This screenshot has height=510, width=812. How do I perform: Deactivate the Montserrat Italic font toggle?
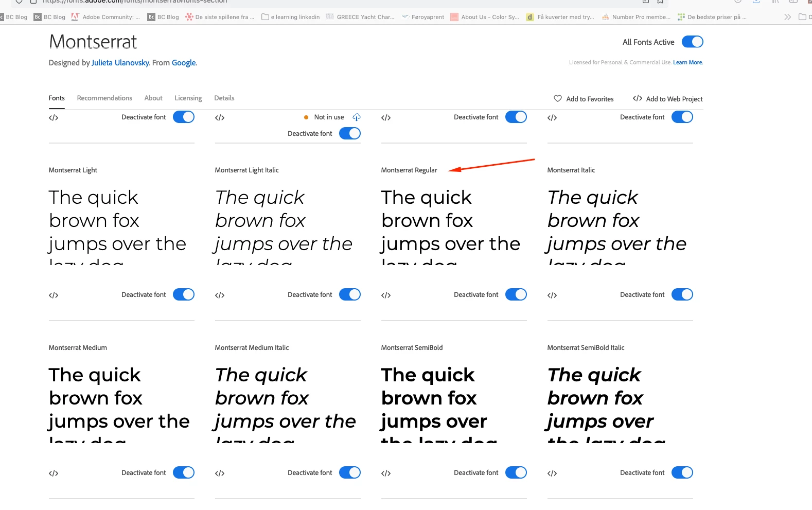pyautogui.click(x=682, y=294)
